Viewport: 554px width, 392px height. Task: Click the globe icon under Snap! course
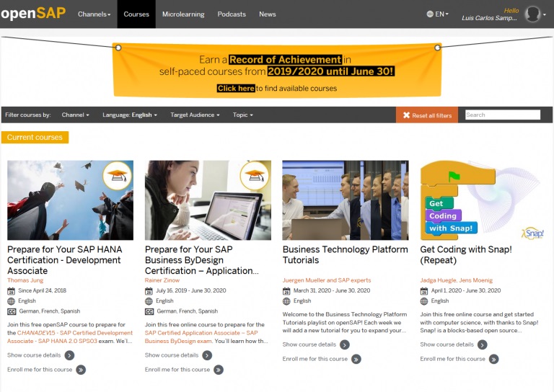click(x=423, y=301)
